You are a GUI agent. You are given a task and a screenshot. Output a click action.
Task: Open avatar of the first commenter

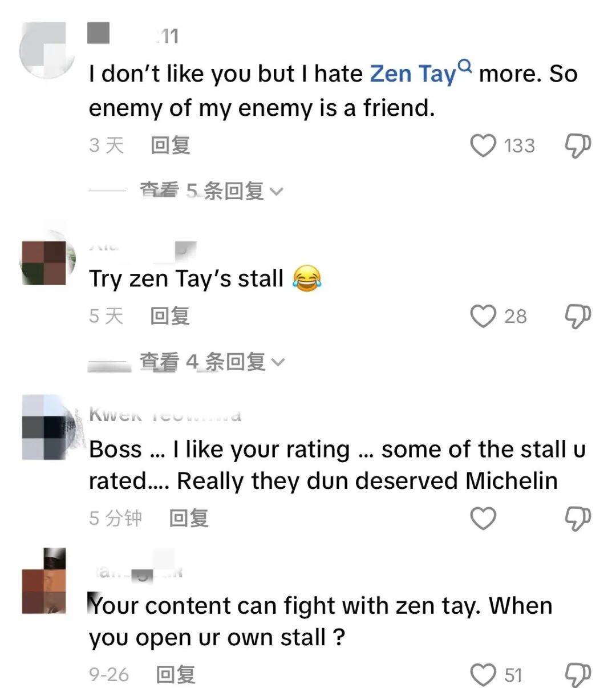[48, 51]
